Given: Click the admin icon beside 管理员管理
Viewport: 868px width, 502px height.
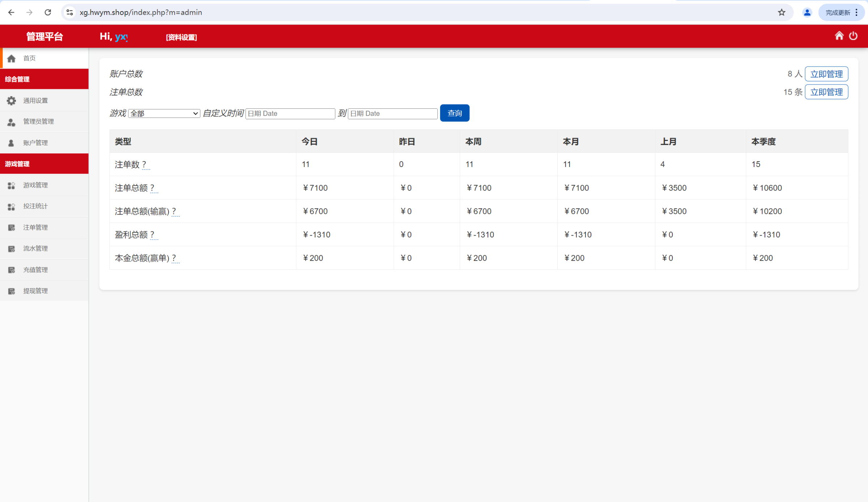Looking at the screenshot, I should coord(11,122).
